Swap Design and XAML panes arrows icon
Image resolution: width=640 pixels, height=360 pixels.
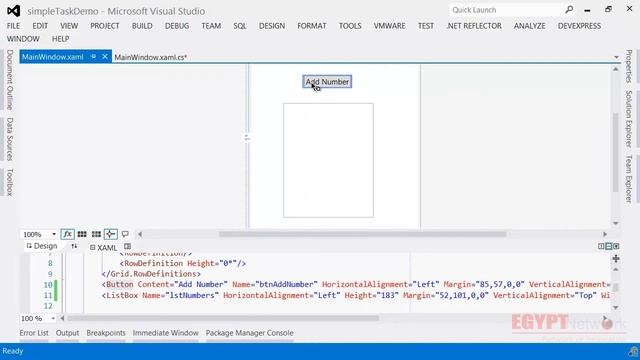[x=74, y=246]
